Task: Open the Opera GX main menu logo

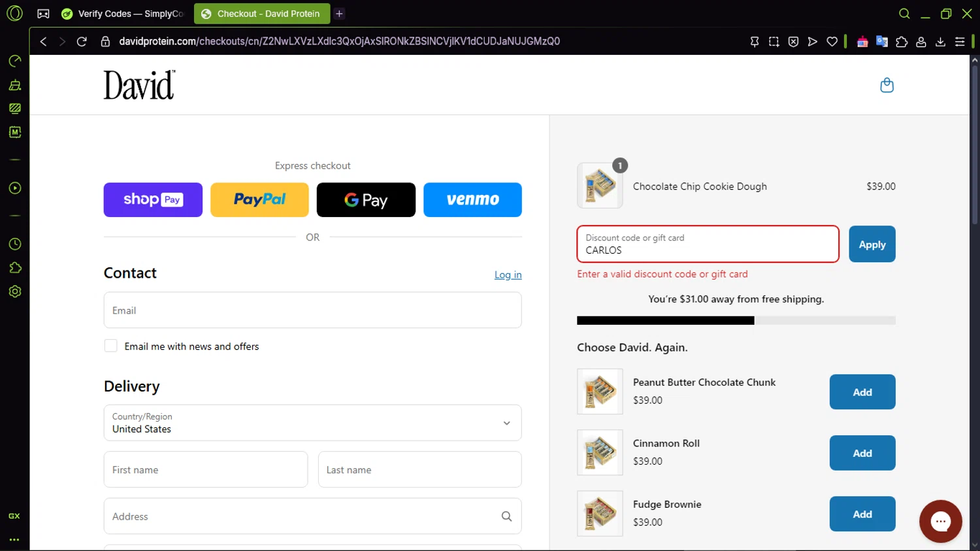Action: point(14,13)
